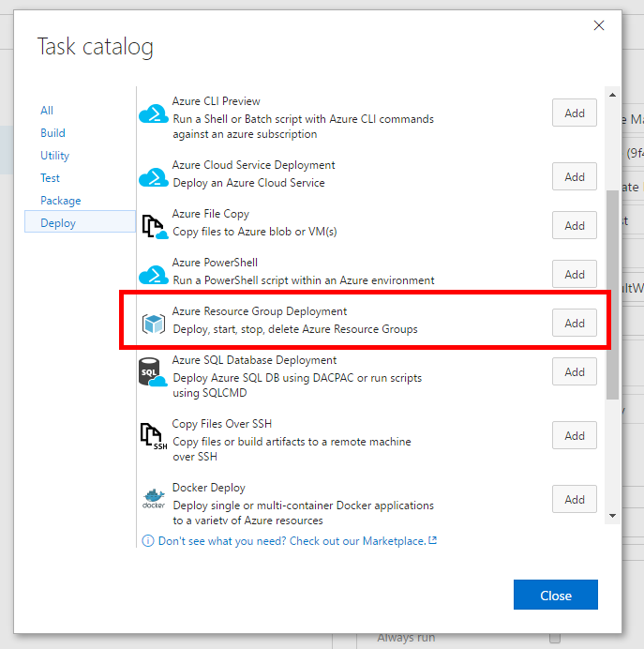Click the Azure File Copy title
644x649 pixels.
pyautogui.click(x=211, y=214)
